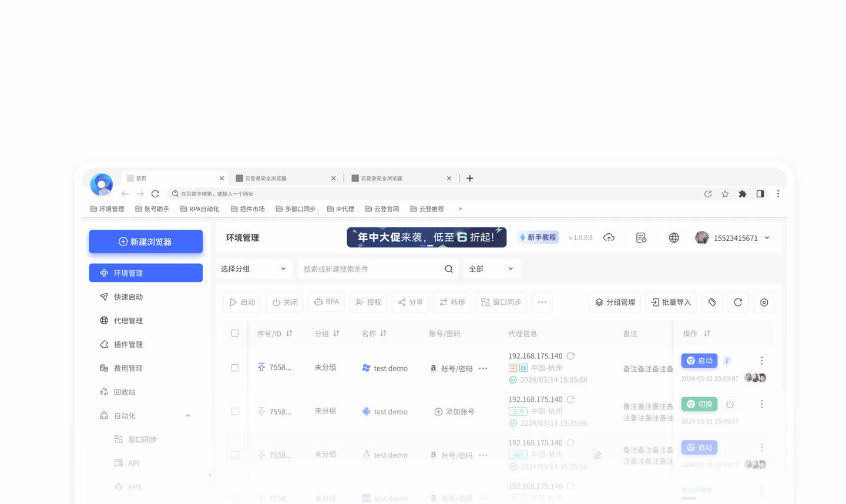This screenshot has height=504, width=846.
Task: Expand the 全部 filter dropdown
Action: (x=492, y=268)
